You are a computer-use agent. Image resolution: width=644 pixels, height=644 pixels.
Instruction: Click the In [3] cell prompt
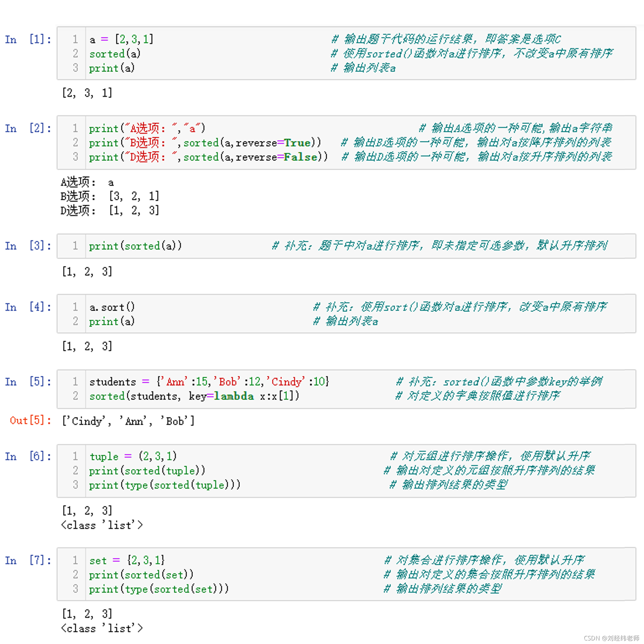[28, 246]
